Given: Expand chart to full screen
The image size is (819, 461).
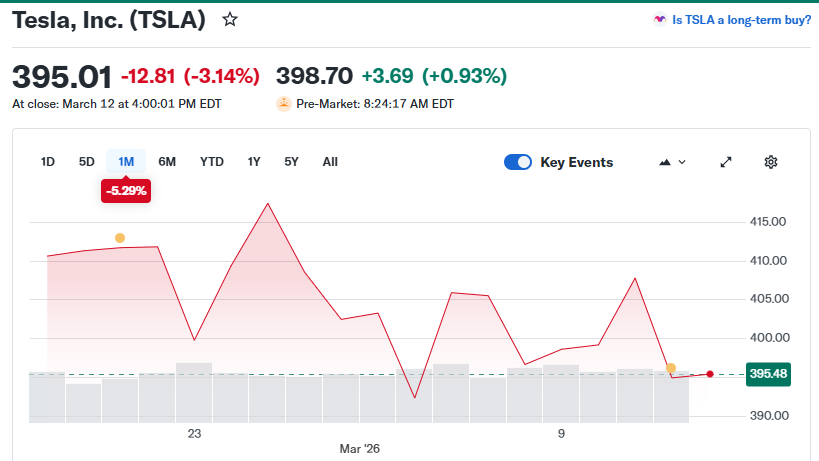Looking at the screenshot, I should 726,162.
